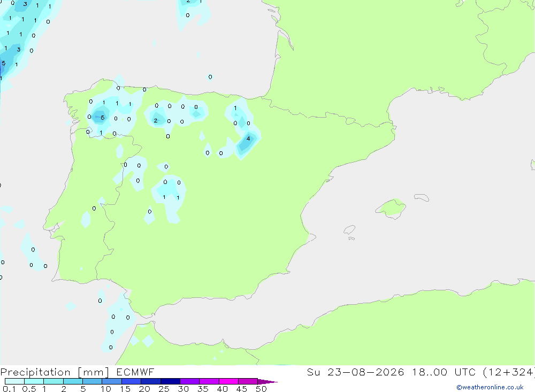Select the 30–35 mm violet legend swatch
The width and height of the screenshot is (535, 392).
[x=190, y=381]
